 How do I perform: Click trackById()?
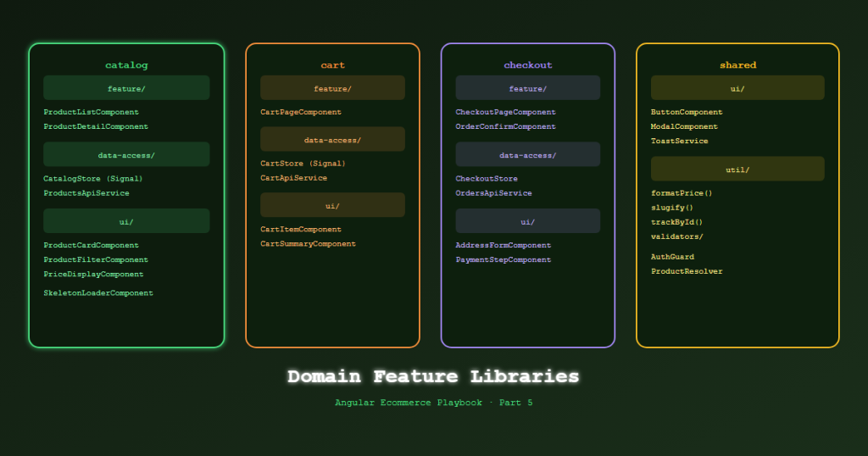677,222
